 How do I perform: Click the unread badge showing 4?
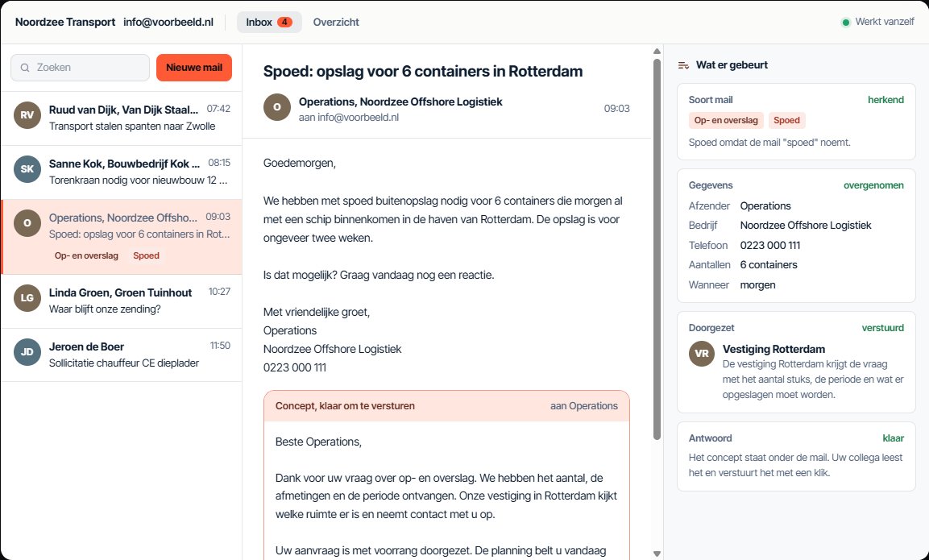tap(284, 22)
